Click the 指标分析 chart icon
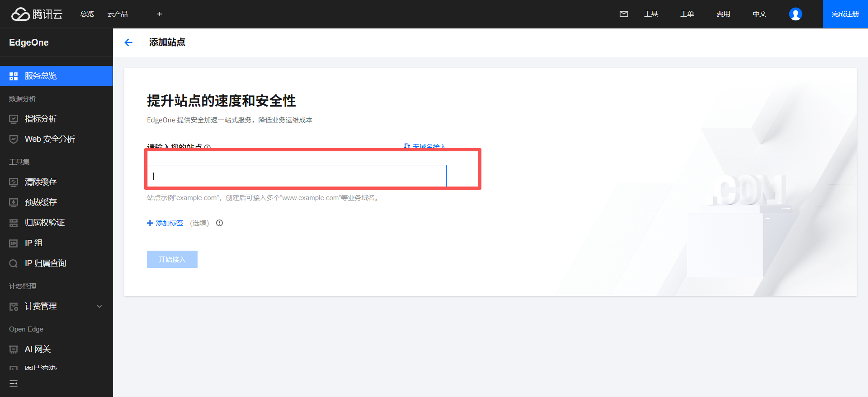 [14, 119]
